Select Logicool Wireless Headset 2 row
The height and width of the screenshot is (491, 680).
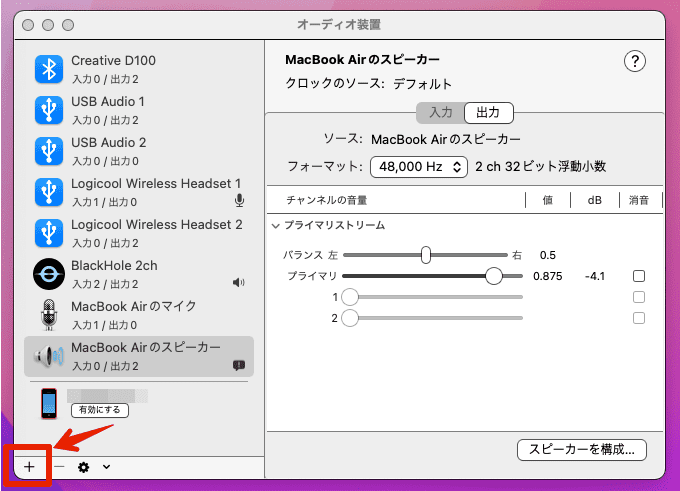[139, 233]
